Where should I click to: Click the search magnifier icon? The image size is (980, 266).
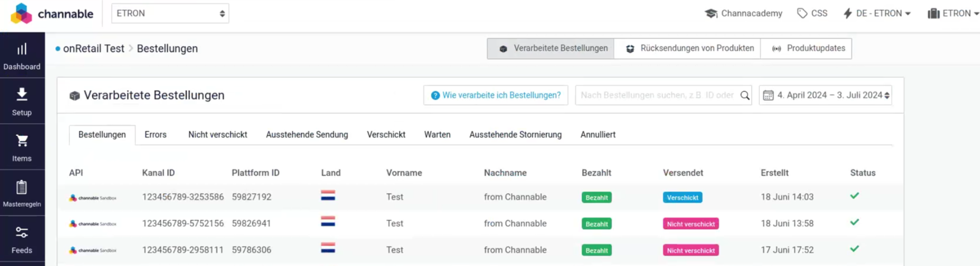coord(745,96)
